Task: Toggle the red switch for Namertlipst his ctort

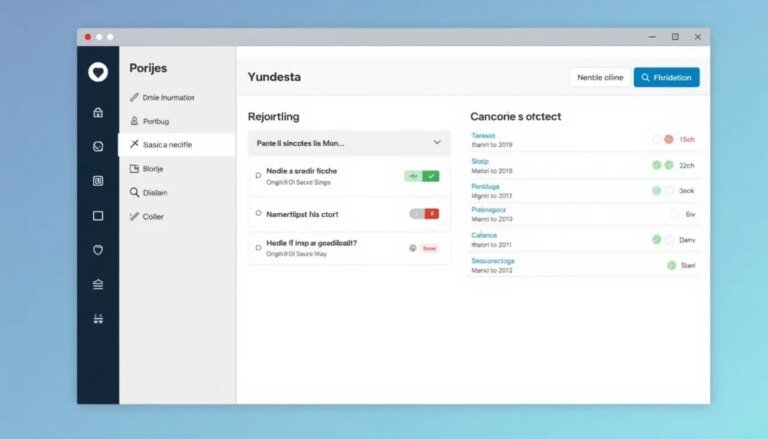Action: 424,214
